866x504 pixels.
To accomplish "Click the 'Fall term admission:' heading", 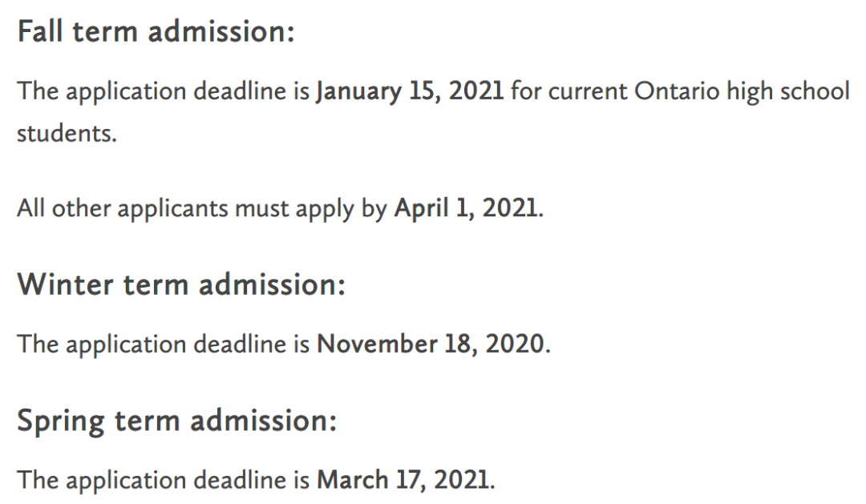I will tap(156, 31).
